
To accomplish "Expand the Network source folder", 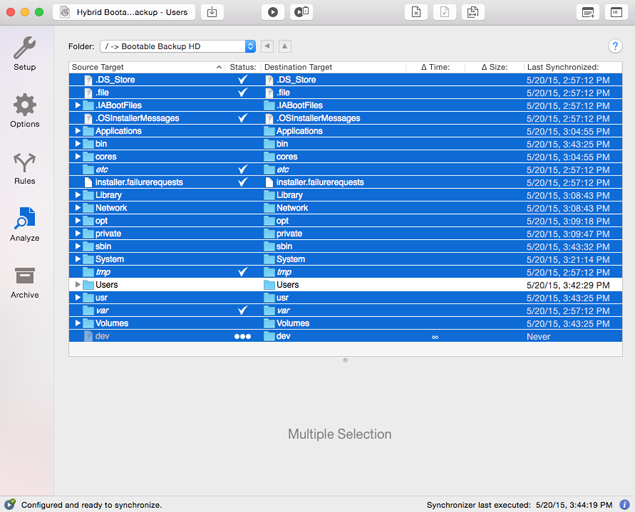I will (x=78, y=208).
